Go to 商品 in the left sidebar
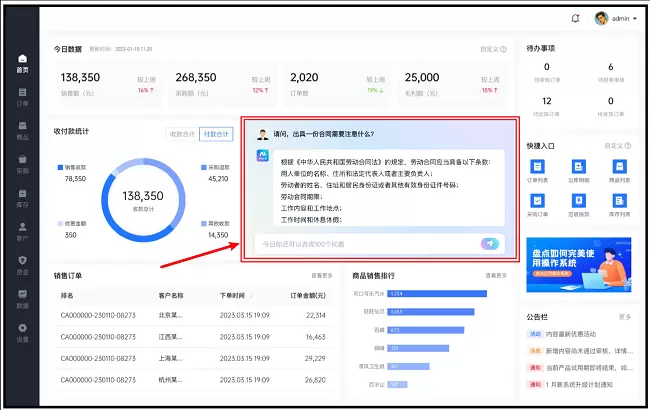The height and width of the screenshot is (410, 650). (x=22, y=131)
